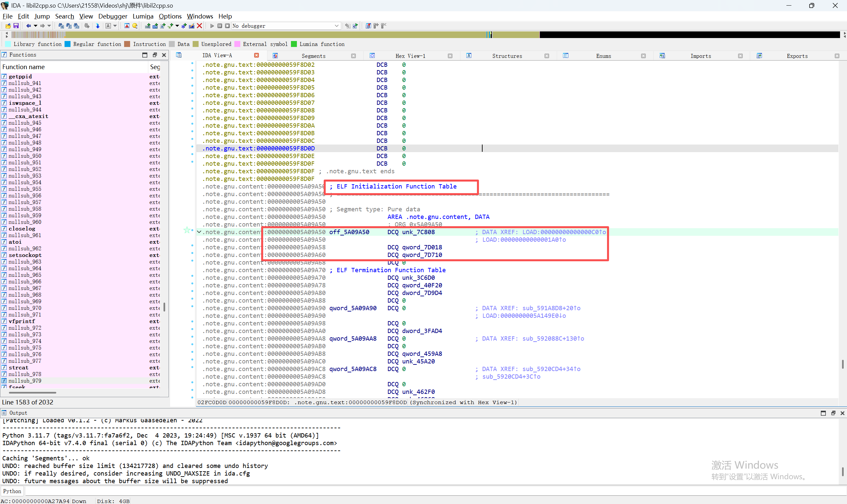Switch to the Imports tab
Viewport: 847px width, 504px height.
700,56
